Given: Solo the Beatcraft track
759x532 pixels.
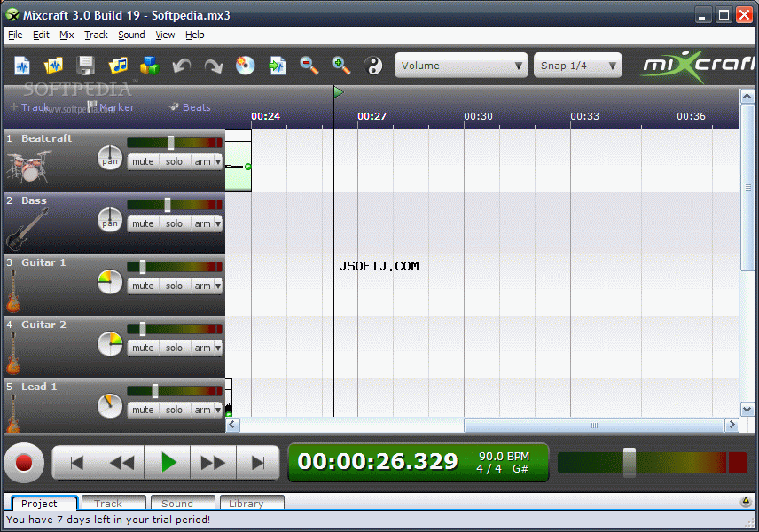Looking at the screenshot, I should [x=175, y=161].
